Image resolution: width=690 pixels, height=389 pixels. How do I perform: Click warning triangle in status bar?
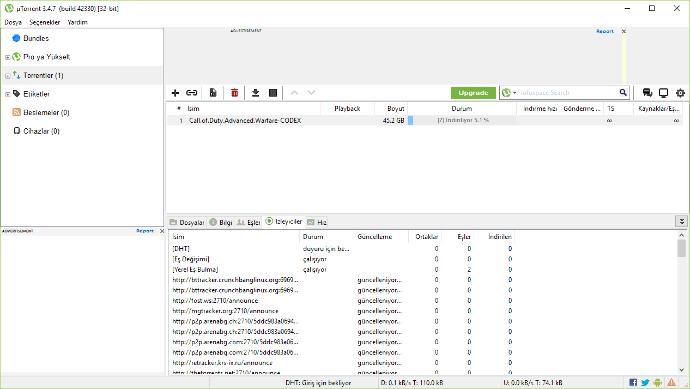click(x=672, y=382)
